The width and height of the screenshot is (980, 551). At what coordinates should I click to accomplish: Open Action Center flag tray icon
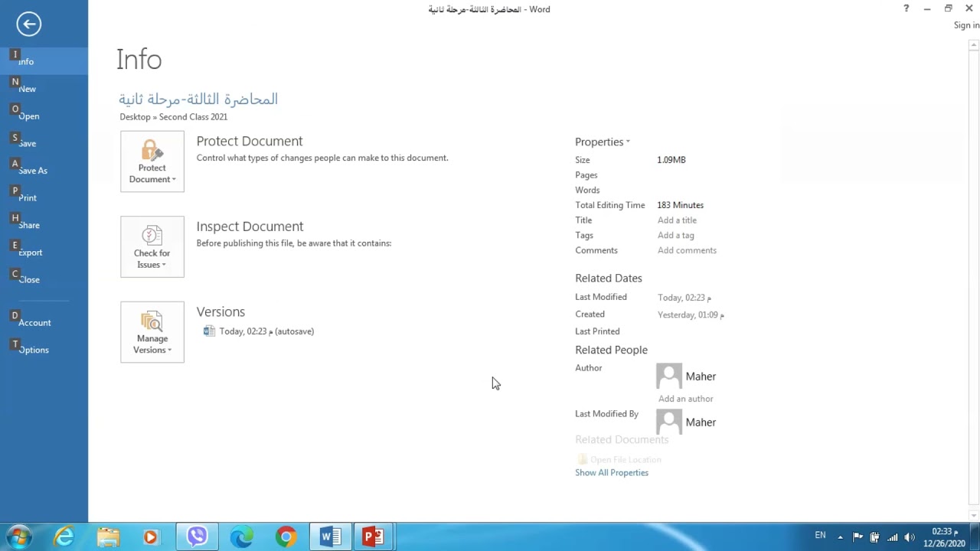[857, 537]
